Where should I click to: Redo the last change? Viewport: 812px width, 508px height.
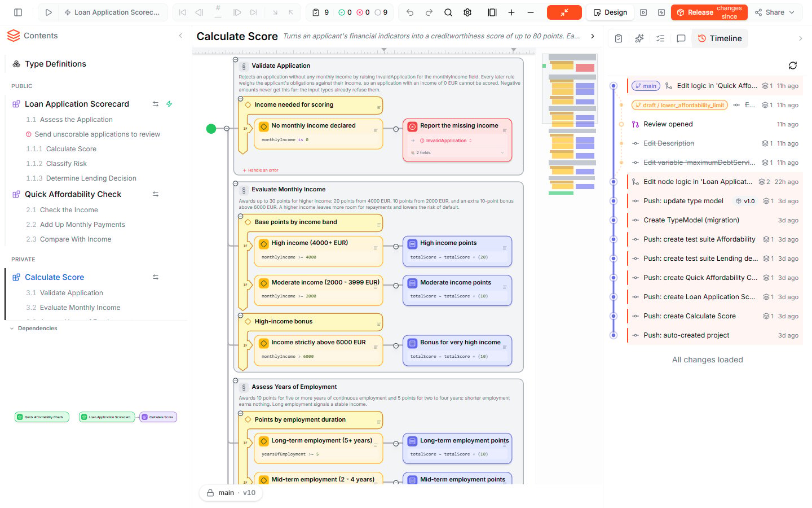(429, 12)
